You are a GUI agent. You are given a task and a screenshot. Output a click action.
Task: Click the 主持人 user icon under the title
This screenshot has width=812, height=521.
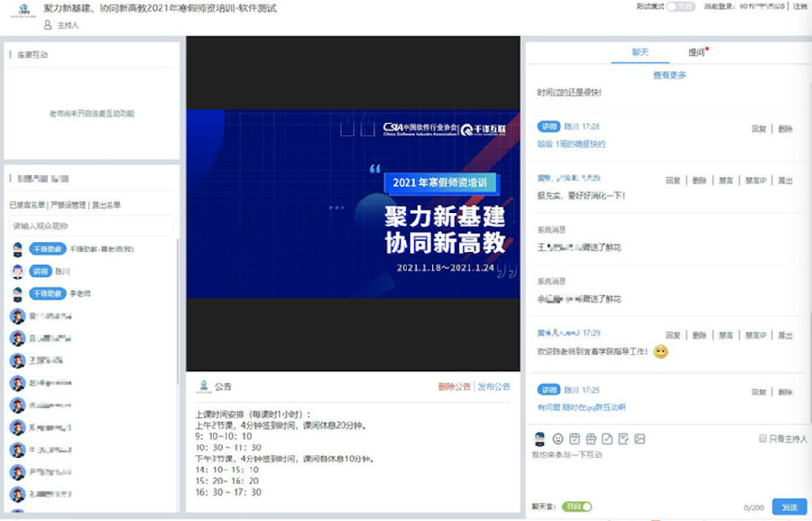click(x=48, y=24)
